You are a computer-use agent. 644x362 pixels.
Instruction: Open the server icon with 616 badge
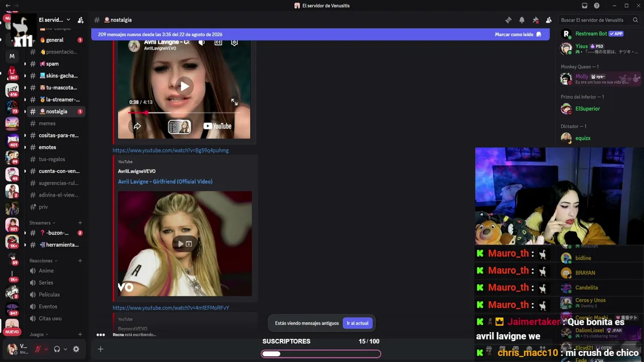click(x=12, y=90)
